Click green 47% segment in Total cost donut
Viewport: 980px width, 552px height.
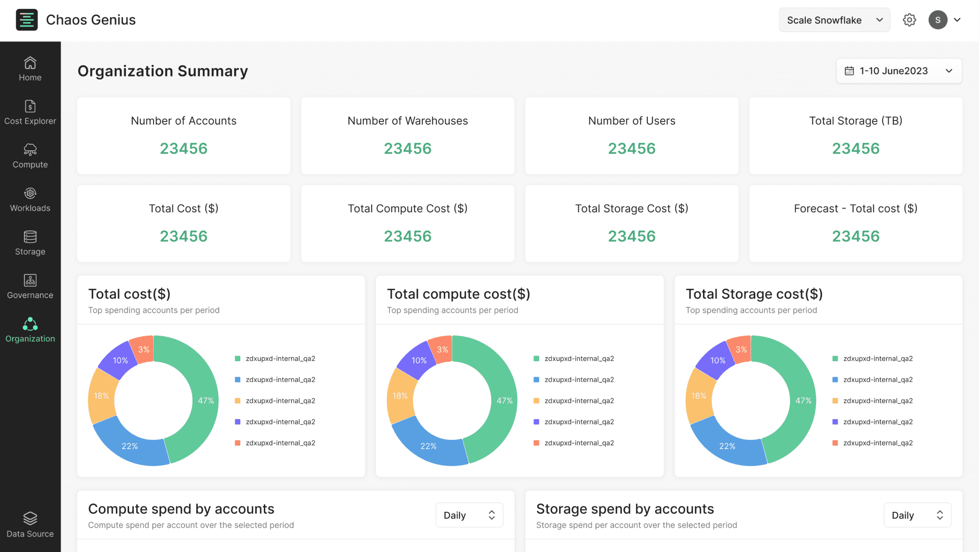[x=197, y=400]
